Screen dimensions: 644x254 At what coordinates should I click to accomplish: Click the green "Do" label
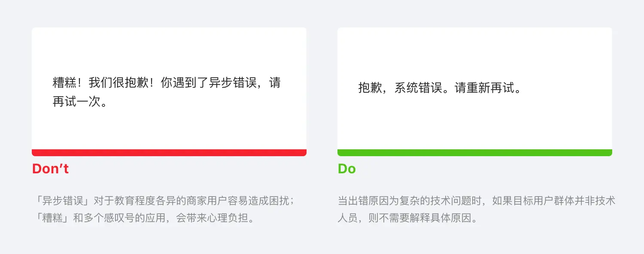tap(346, 169)
